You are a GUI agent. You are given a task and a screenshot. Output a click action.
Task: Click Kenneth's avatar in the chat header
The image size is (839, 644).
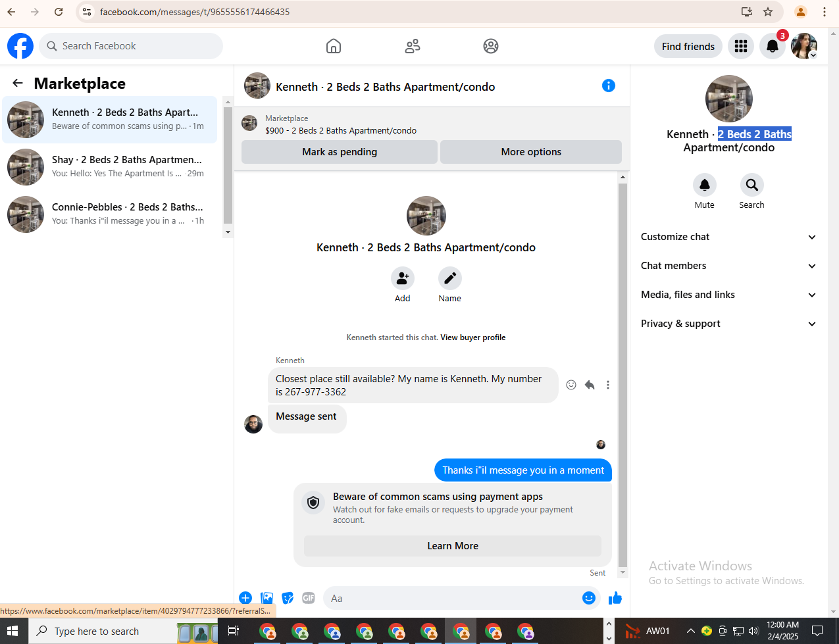(257, 86)
